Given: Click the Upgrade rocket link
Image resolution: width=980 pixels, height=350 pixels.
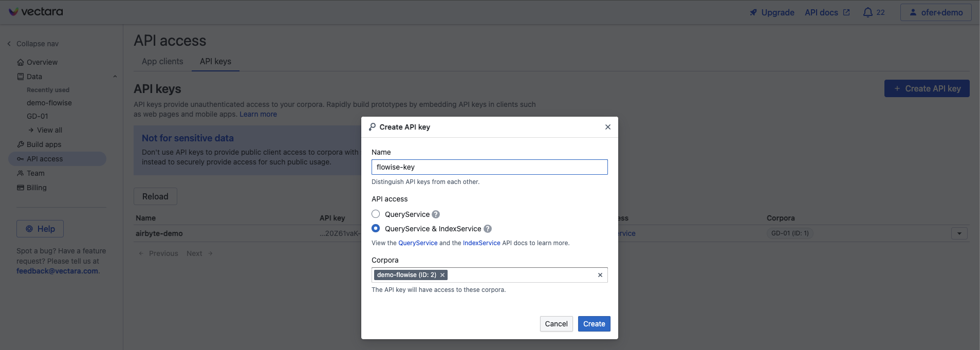Looking at the screenshot, I should click(x=772, y=12).
